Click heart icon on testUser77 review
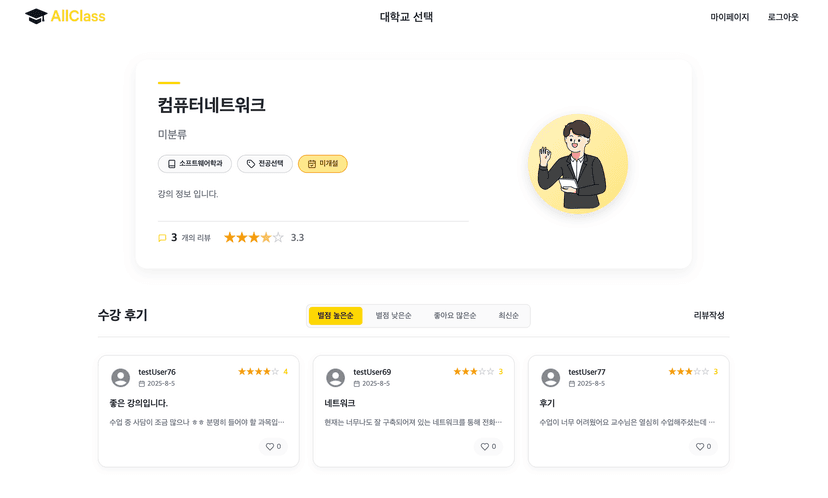828x498 pixels. [700, 447]
